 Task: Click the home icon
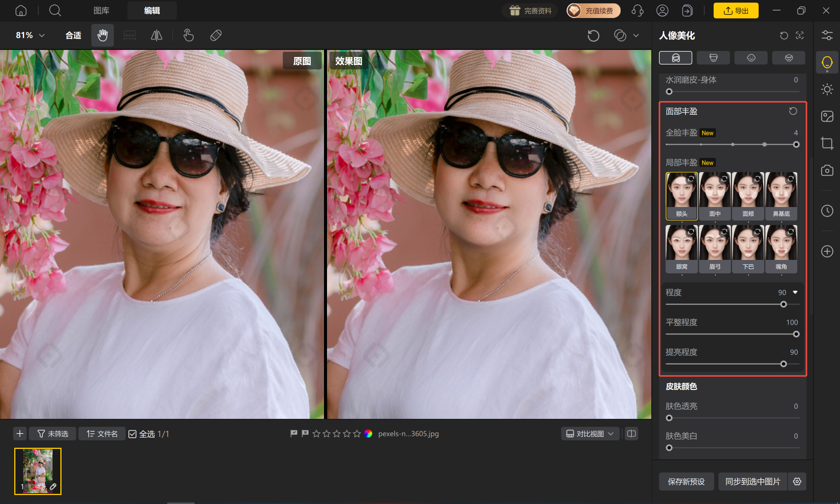(x=21, y=10)
